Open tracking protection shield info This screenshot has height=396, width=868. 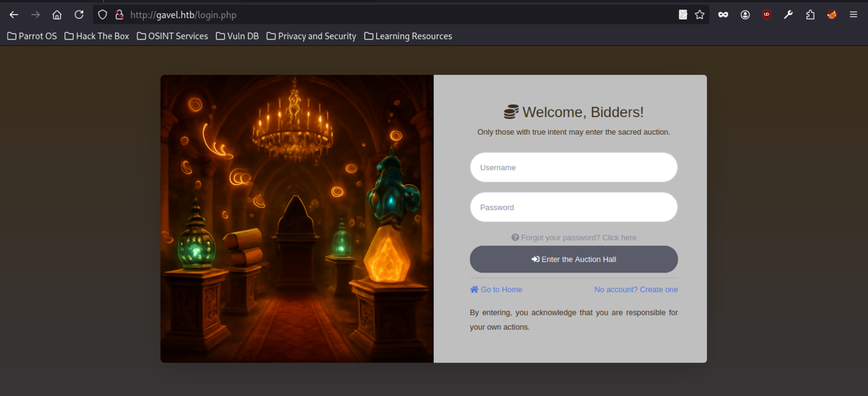click(103, 14)
